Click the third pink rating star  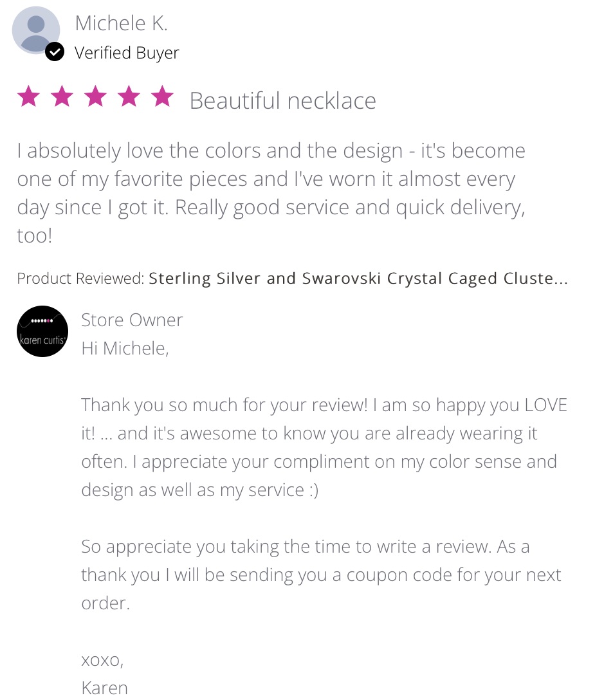(x=95, y=97)
